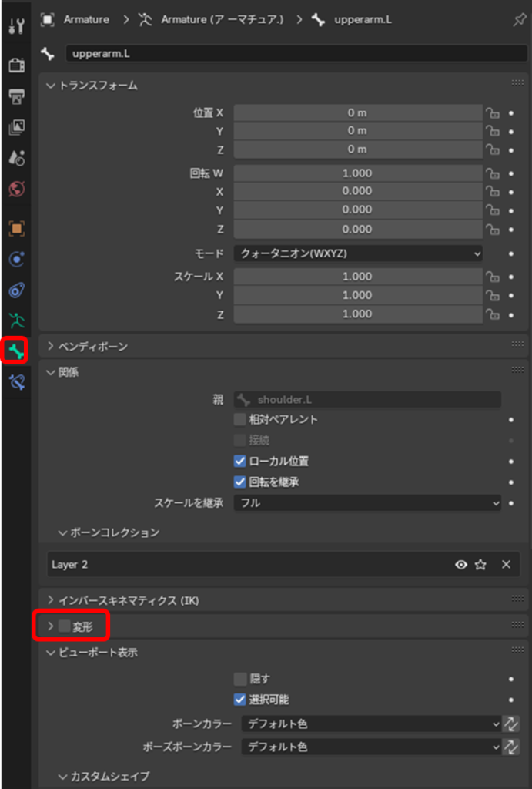Expand the インバースキネマティクス (IK) panel
Screen dimensions: 532x789
tap(123, 599)
